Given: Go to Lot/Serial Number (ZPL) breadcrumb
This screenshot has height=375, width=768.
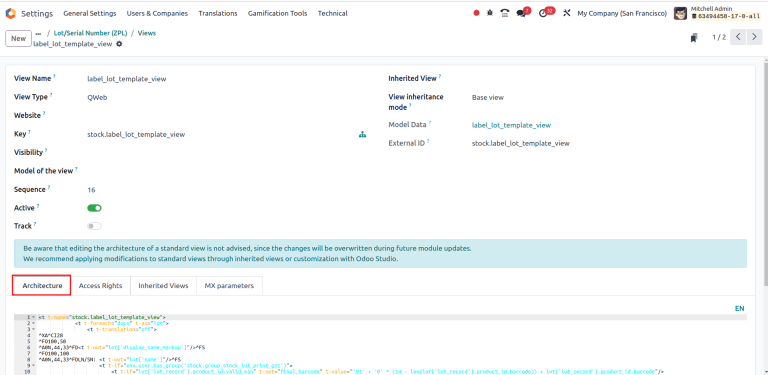Looking at the screenshot, I should [x=90, y=33].
